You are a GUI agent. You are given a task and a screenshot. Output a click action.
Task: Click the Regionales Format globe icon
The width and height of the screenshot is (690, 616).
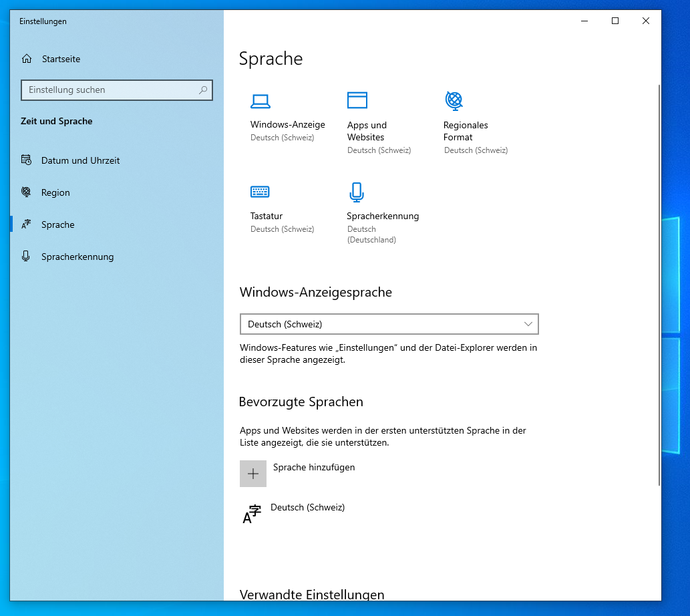click(454, 100)
